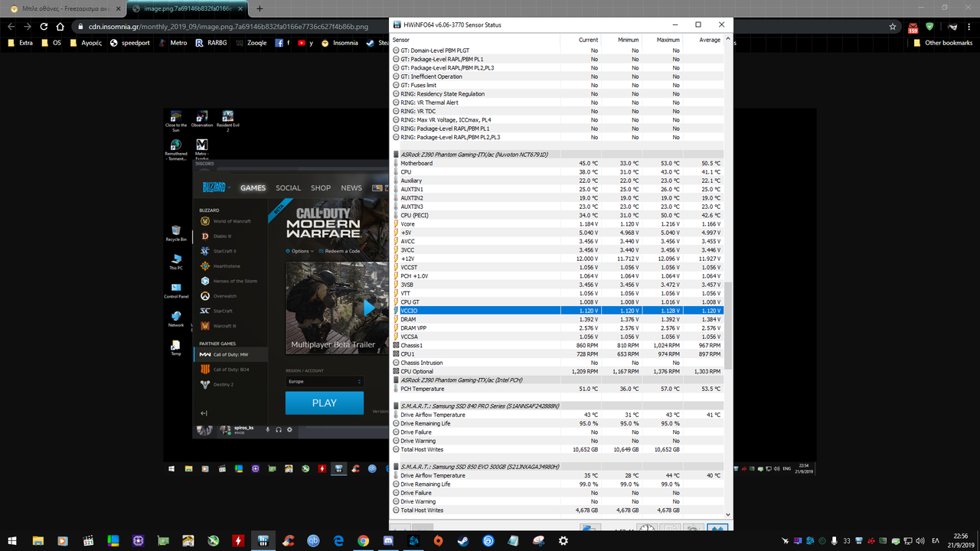980x551 pixels.
Task: Click the Chrome address bar URL
Action: pos(227,26)
